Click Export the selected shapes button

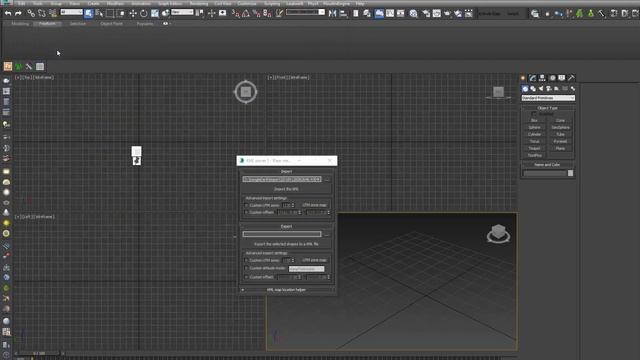point(286,244)
